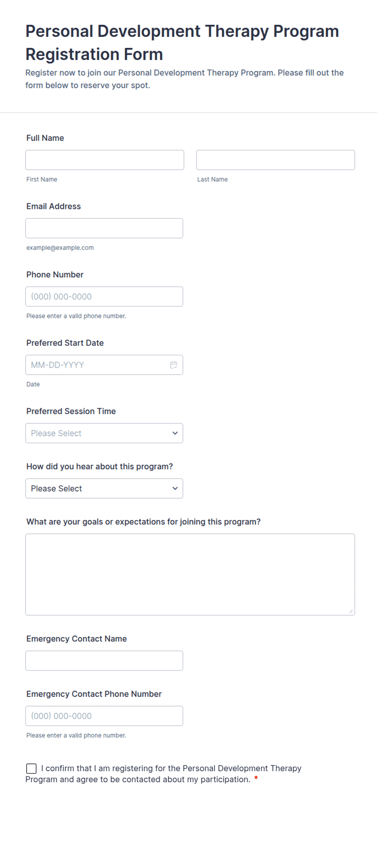Focus the Last Name input field
Screen dimensions: 377x868
tap(276, 160)
